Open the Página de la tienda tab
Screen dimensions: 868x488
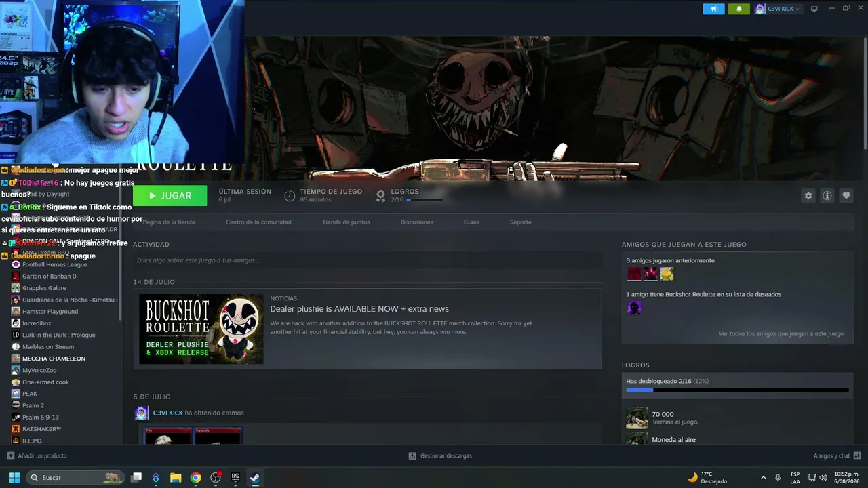[169, 222]
